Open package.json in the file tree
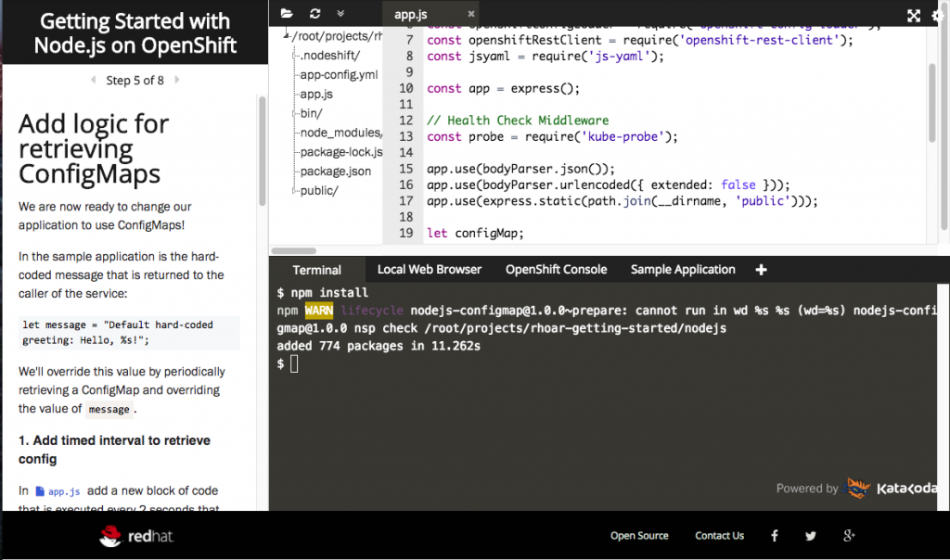 (335, 172)
